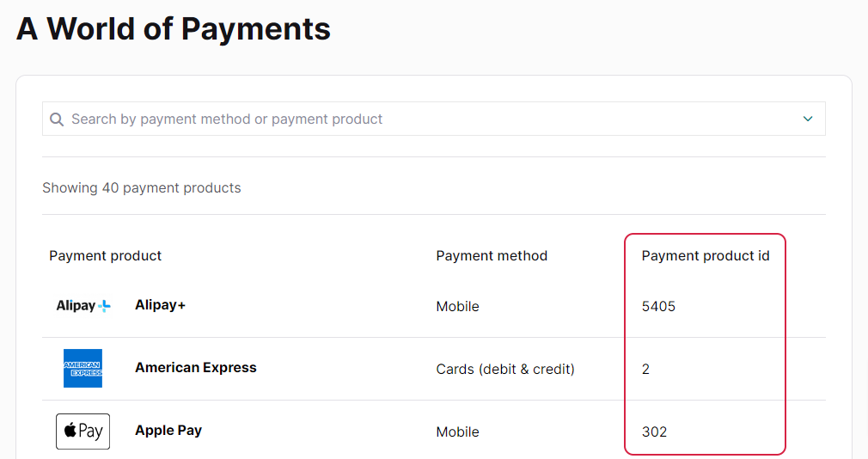
Task: Open the Alipay+ payment product
Action: tap(160, 305)
